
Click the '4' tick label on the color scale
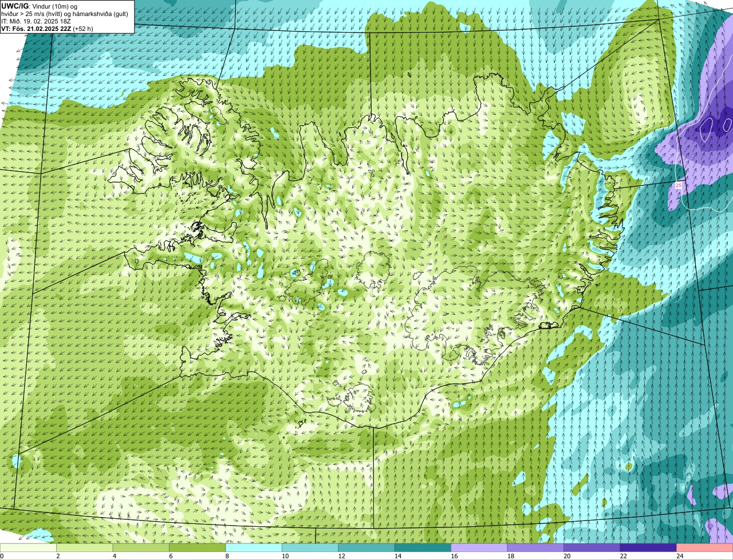tap(114, 555)
